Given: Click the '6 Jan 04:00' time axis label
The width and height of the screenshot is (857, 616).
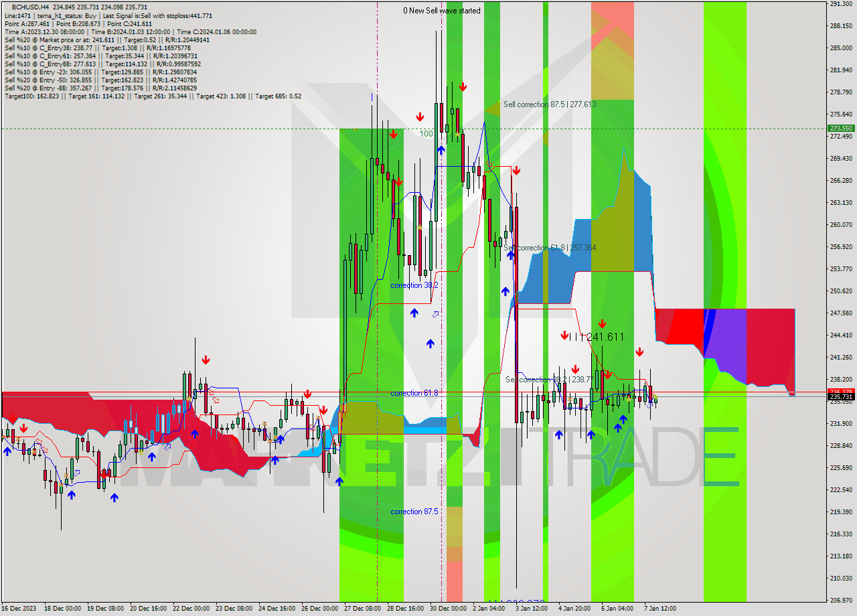Looking at the screenshot, I should [x=617, y=609].
